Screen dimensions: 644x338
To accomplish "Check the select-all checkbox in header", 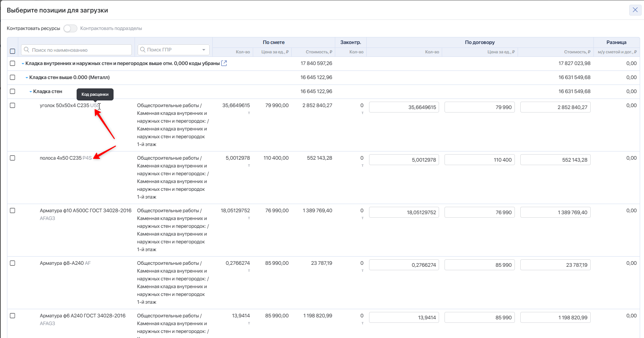I will pos(12,51).
